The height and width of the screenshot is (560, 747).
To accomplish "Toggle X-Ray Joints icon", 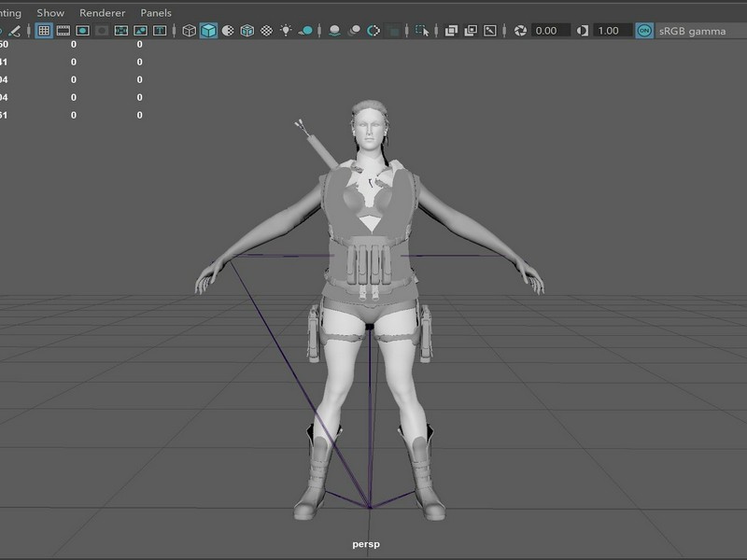I will [x=489, y=31].
